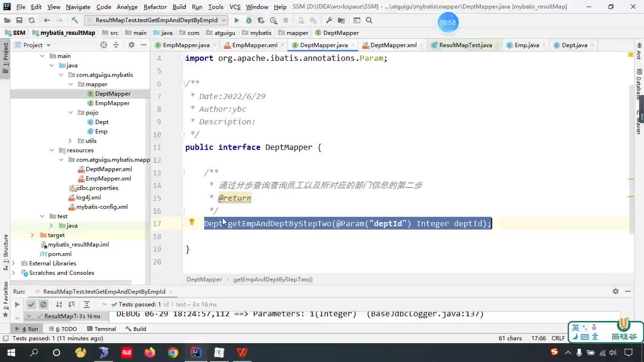Viewport: 644px width, 362px height.
Task: Toggle tool window bars icon in status bar
Action: (x=5, y=338)
